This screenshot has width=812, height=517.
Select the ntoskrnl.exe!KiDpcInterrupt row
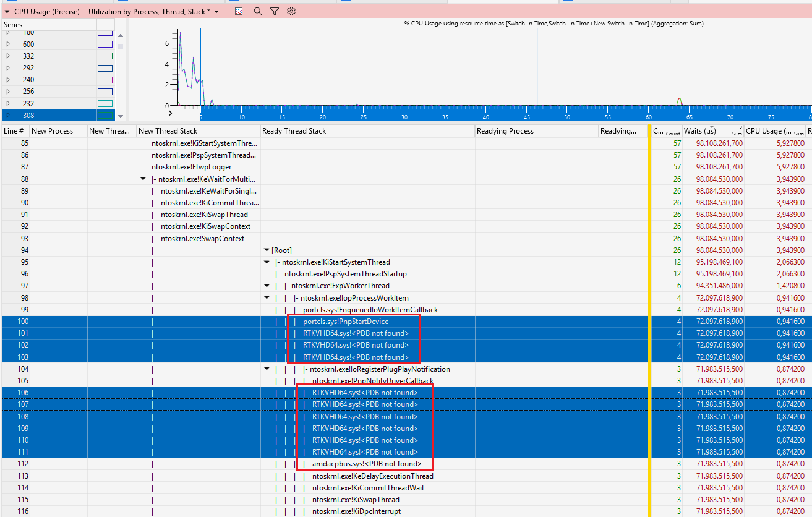[406, 511]
